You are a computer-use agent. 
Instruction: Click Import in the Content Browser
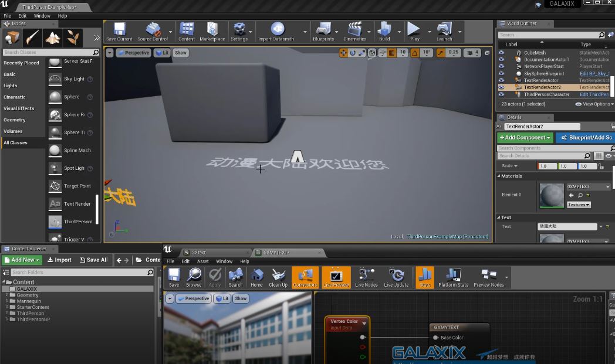pos(59,260)
